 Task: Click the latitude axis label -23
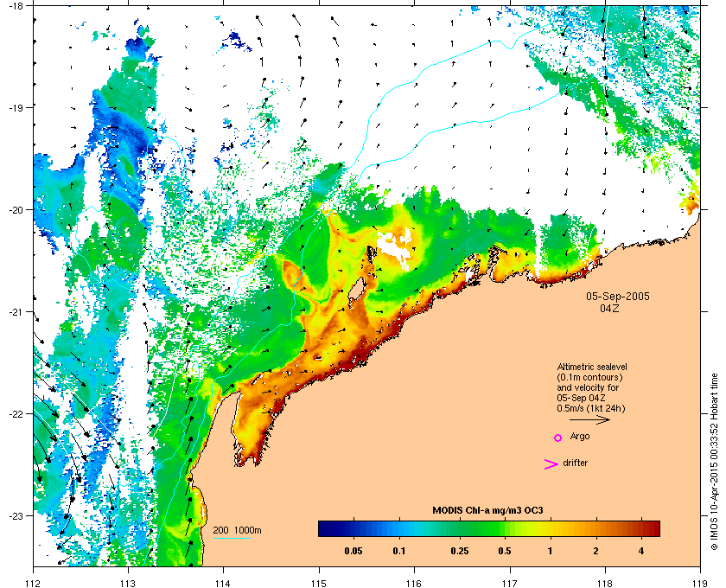click(x=16, y=515)
